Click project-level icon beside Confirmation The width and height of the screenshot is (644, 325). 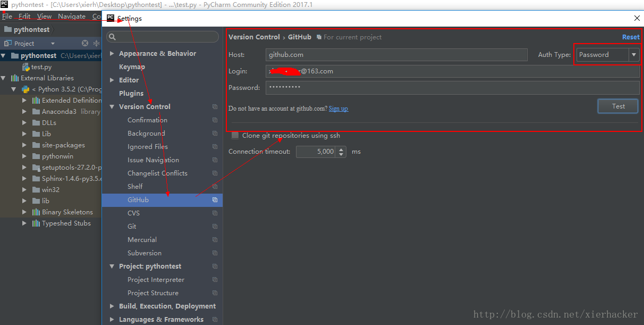[215, 120]
